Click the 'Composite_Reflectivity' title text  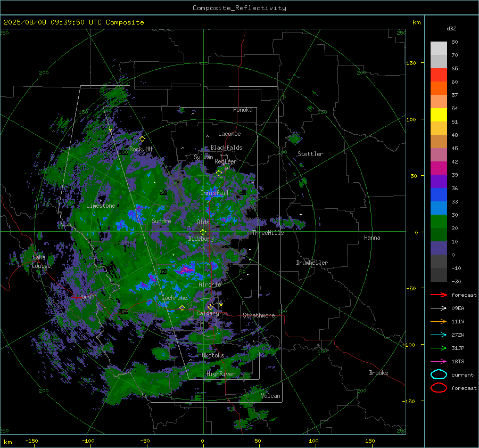pyautogui.click(x=240, y=8)
